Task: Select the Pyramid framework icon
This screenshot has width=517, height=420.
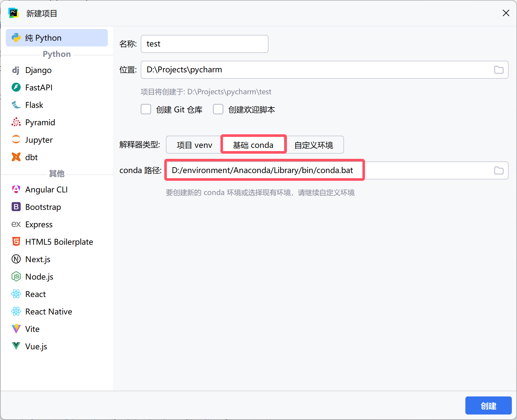Action: tap(16, 122)
